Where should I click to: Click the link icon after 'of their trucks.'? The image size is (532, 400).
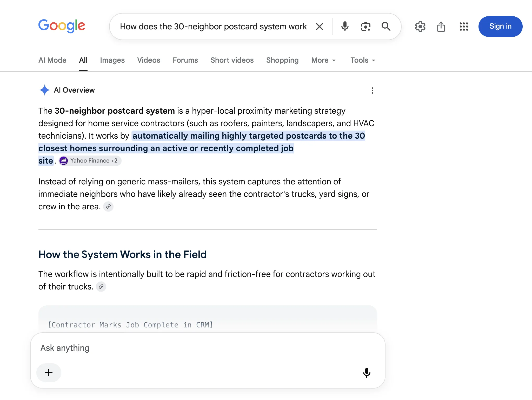[101, 287]
